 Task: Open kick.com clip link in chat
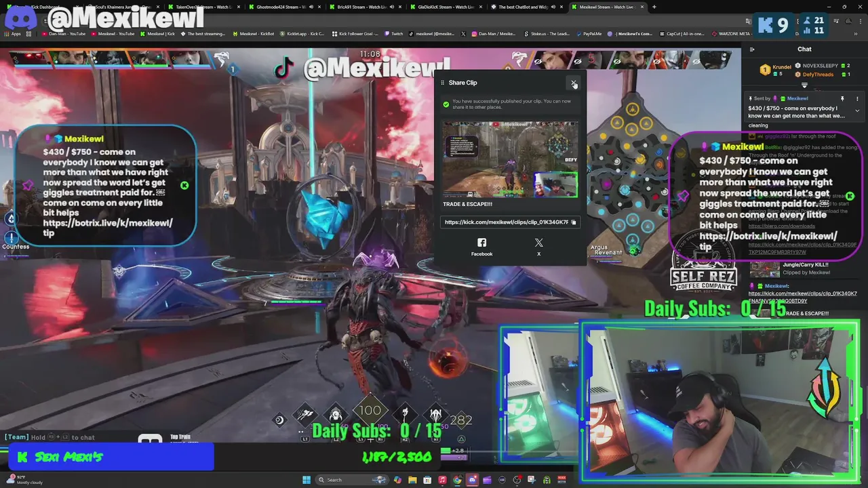pyautogui.click(x=802, y=297)
